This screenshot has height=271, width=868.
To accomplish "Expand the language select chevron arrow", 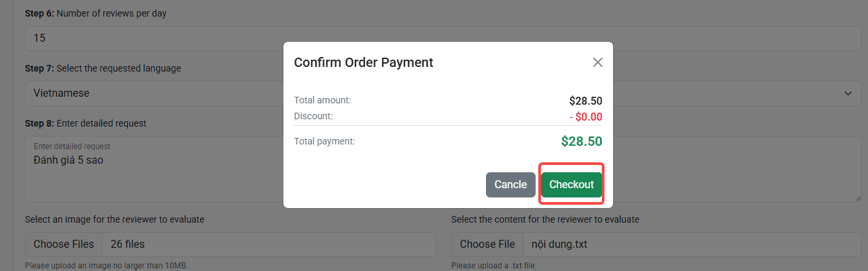I will tap(848, 93).
